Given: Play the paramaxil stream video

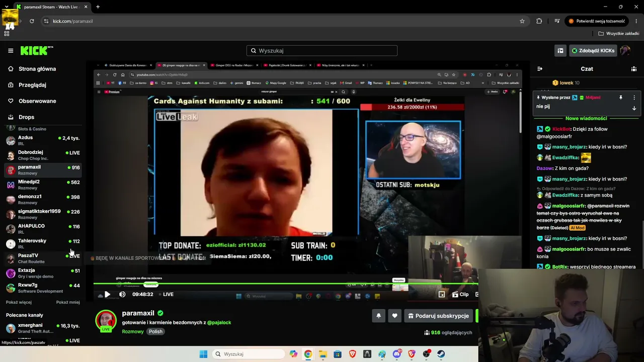Looking at the screenshot, I should 107,294.
